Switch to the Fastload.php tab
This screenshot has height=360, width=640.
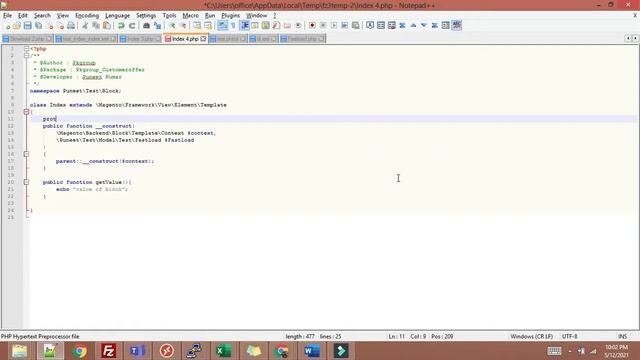(x=302, y=39)
